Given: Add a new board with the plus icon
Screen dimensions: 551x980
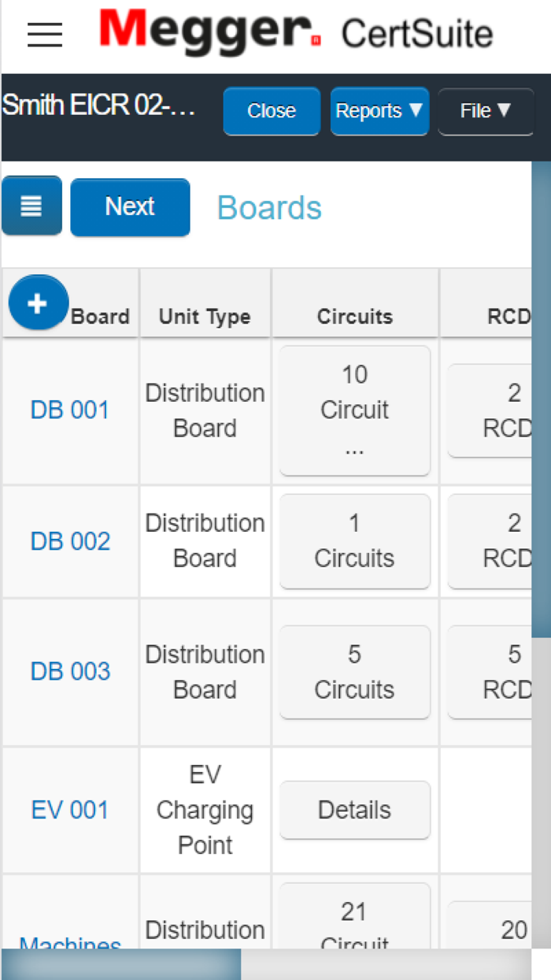Looking at the screenshot, I should coord(38,302).
